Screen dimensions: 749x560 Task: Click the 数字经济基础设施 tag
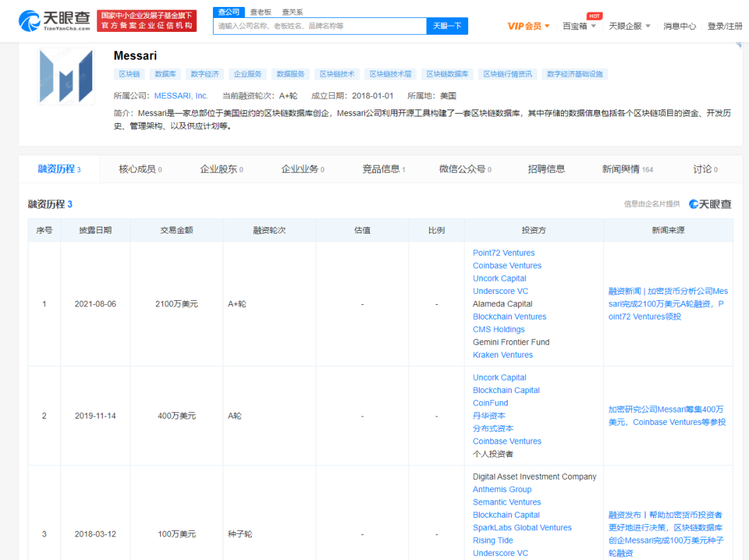click(x=575, y=74)
